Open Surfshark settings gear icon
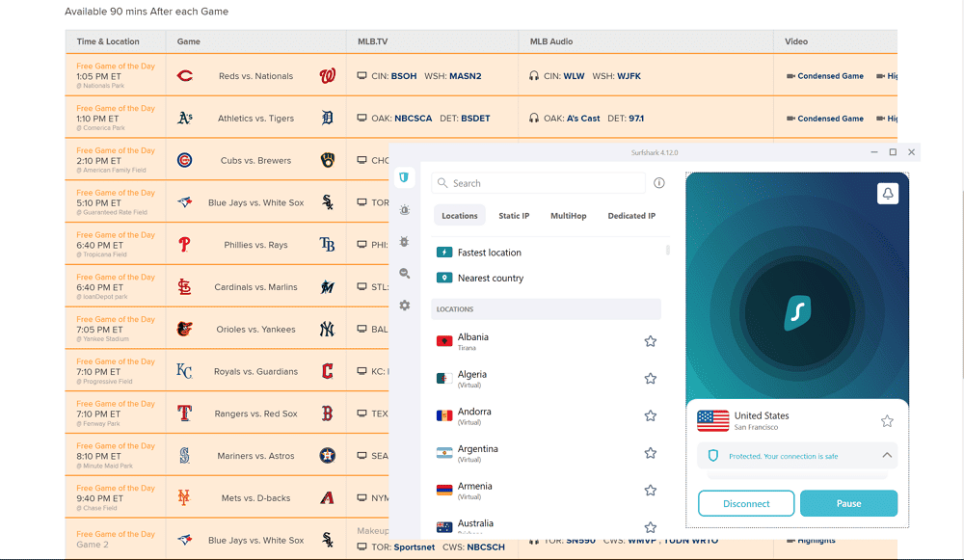This screenshot has width=964, height=560. coord(405,306)
